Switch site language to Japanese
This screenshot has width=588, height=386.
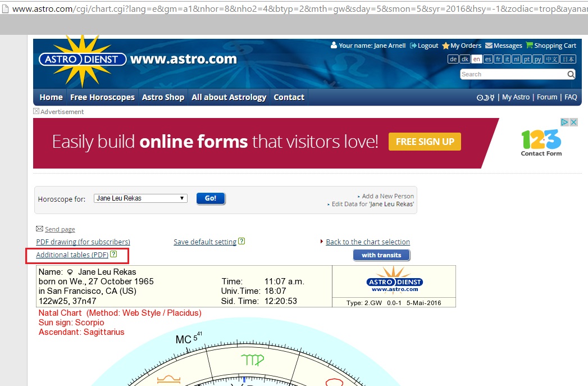pyautogui.click(x=568, y=58)
